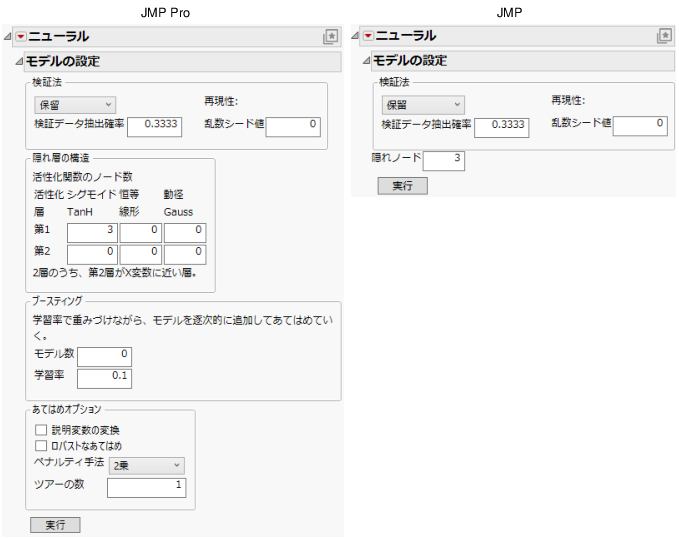Click the 活性化関数のノード数 label
The height and width of the screenshot is (539, 679).
tap(83, 177)
